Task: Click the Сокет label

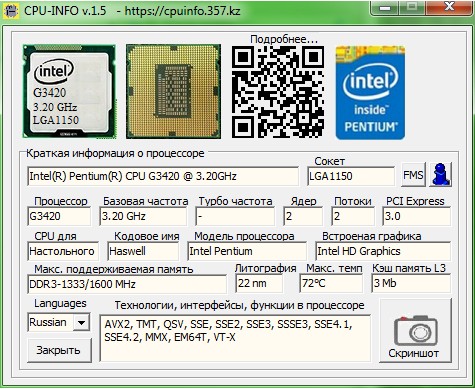Action: pos(329,161)
